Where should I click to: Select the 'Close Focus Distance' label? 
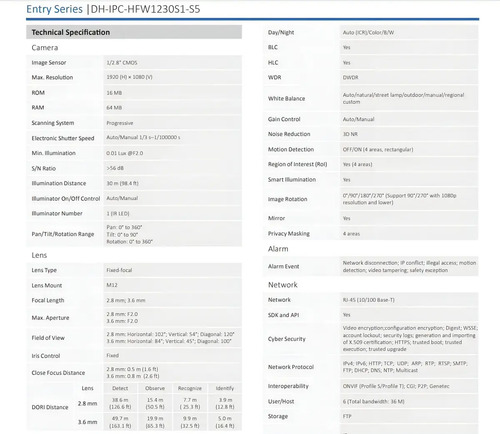coord(58,373)
